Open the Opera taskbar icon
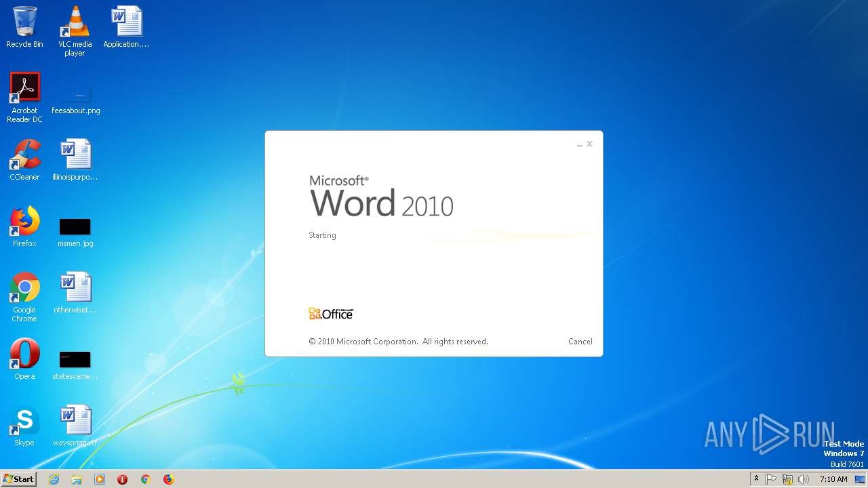 tap(123, 479)
